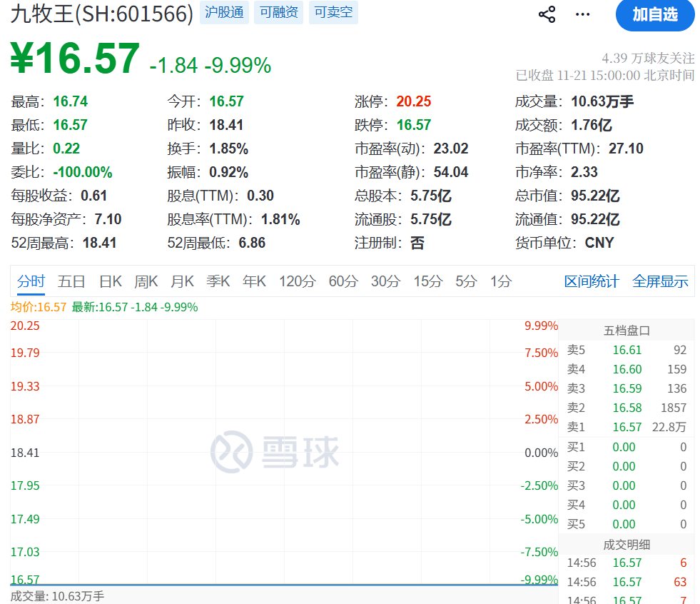Switch to the 五日 chart tab

click(x=71, y=281)
